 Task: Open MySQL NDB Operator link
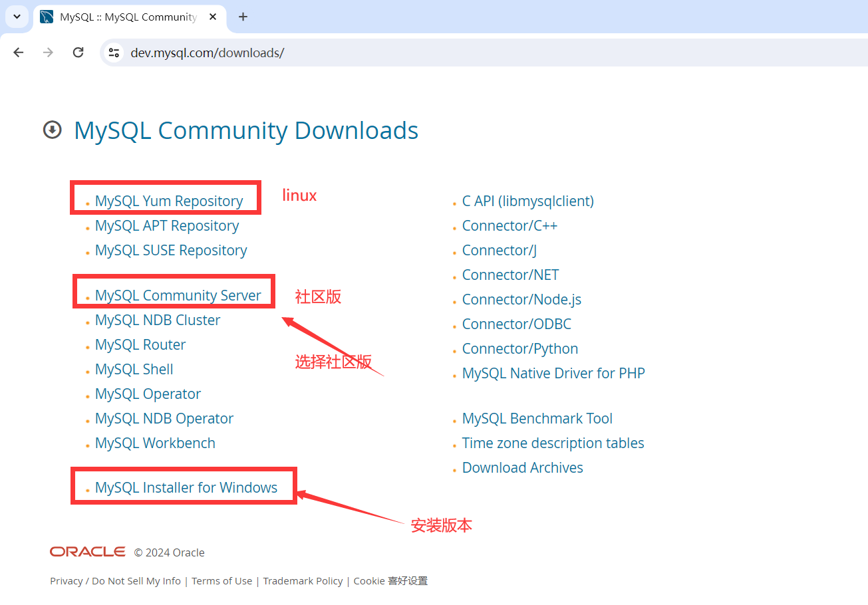tap(164, 418)
